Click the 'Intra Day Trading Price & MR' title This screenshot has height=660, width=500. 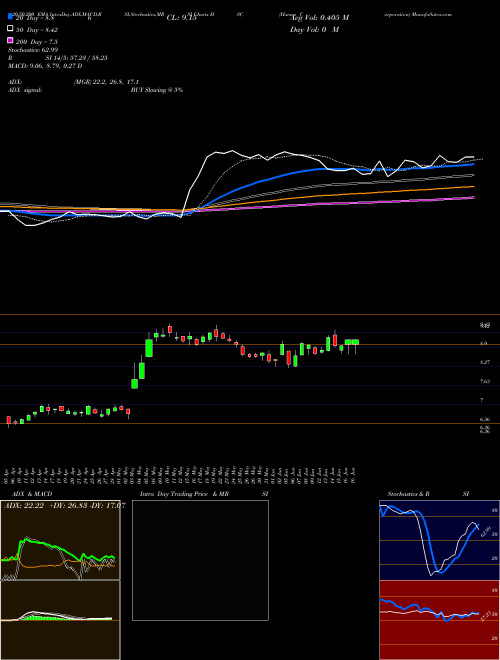point(184,494)
